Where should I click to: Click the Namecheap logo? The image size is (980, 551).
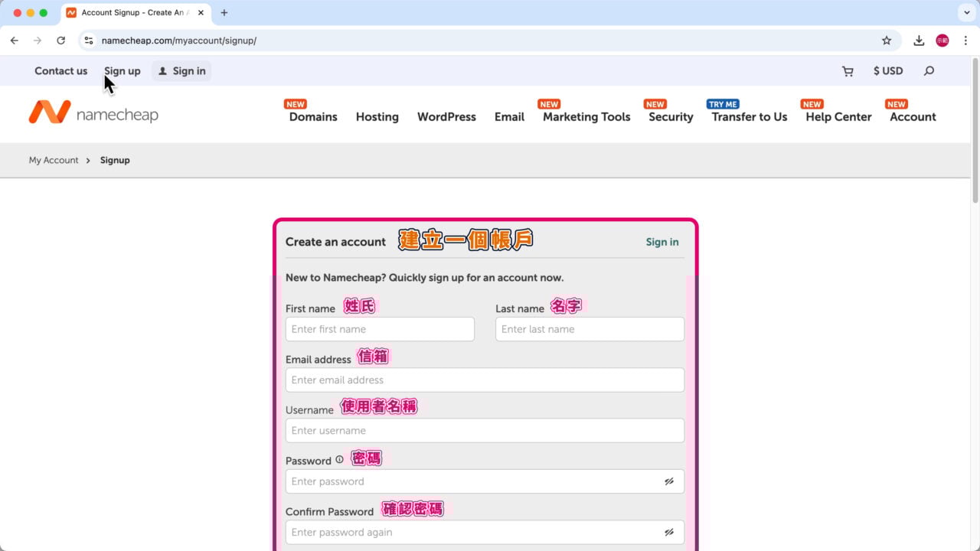93,113
